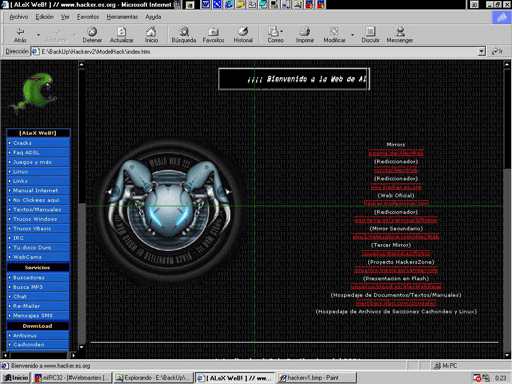Screen dimensions: 512x384
Task: Click the sidebar frame vertical scrollbar thumb
Action: [81, 135]
